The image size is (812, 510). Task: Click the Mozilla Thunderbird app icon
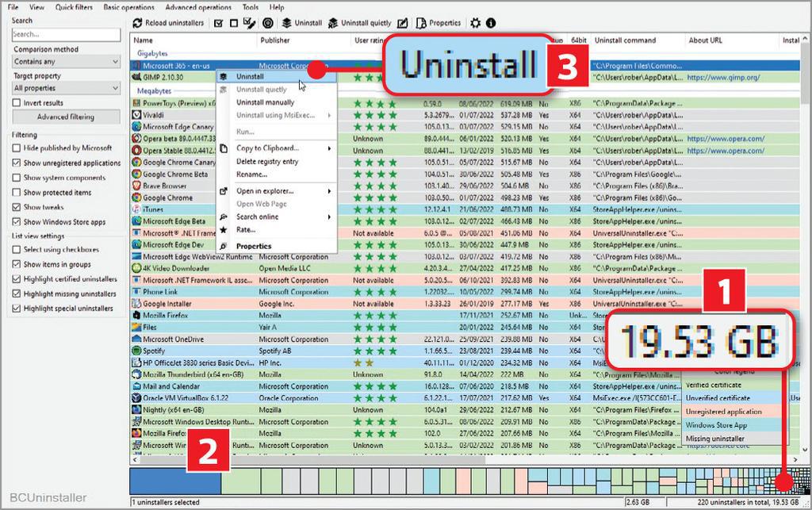(x=136, y=374)
